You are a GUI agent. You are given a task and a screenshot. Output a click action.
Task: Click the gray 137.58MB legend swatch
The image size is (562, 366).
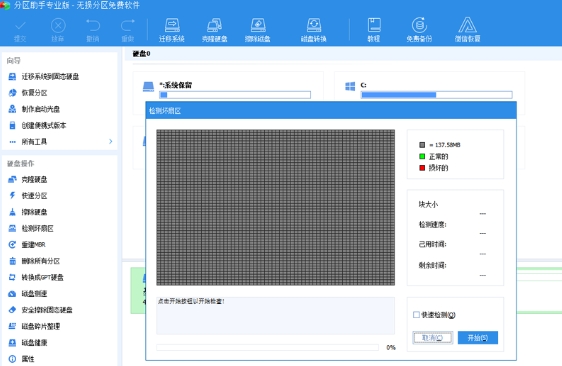coord(422,145)
